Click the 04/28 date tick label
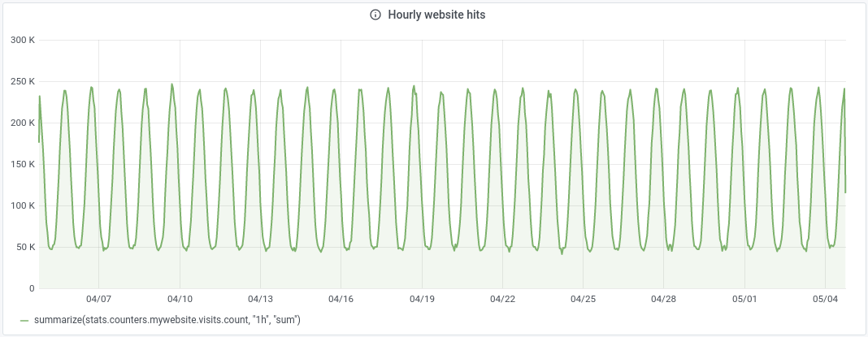 [664, 300]
